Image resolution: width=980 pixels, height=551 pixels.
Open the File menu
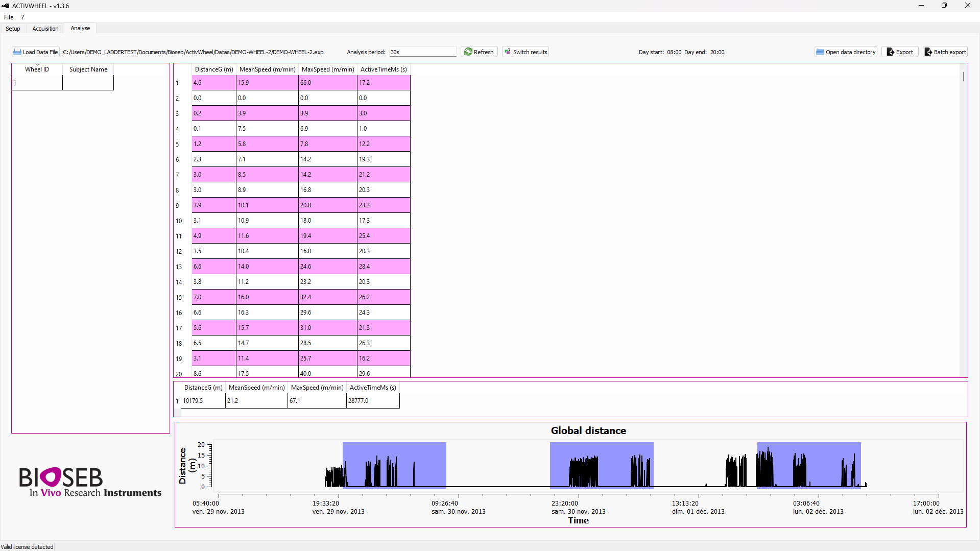click(x=9, y=17)
